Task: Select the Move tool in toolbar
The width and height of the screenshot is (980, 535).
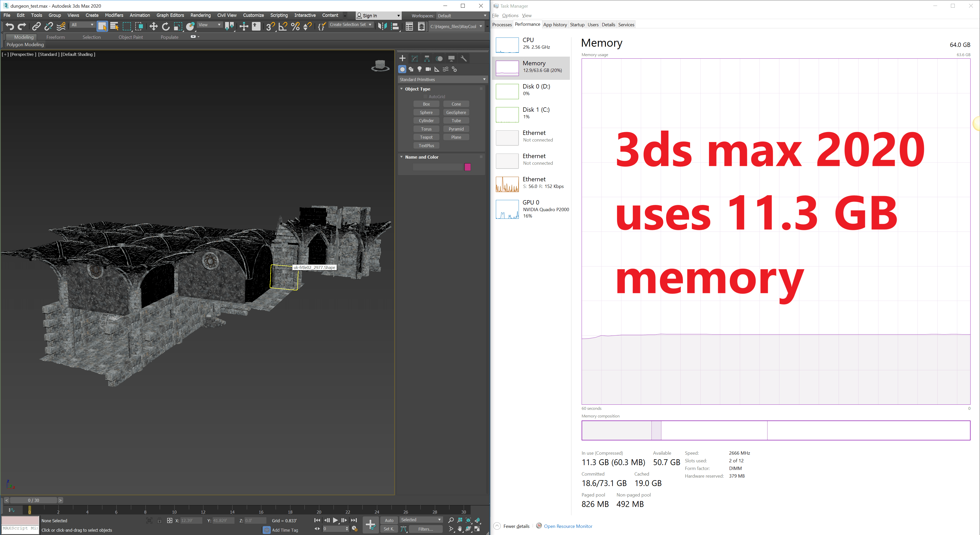Action: click(x=153, y=26)
